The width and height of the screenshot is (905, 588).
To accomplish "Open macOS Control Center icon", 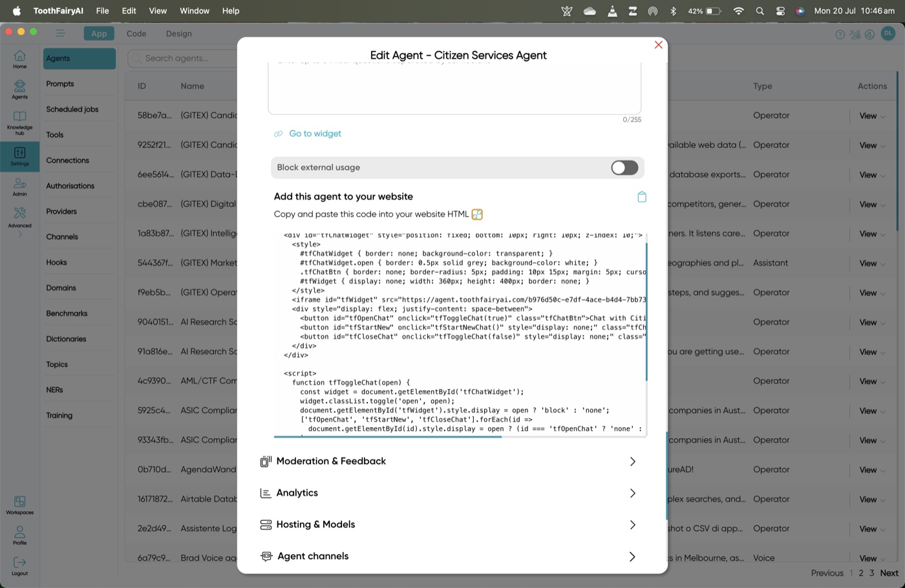I will (x=780, y=11).
